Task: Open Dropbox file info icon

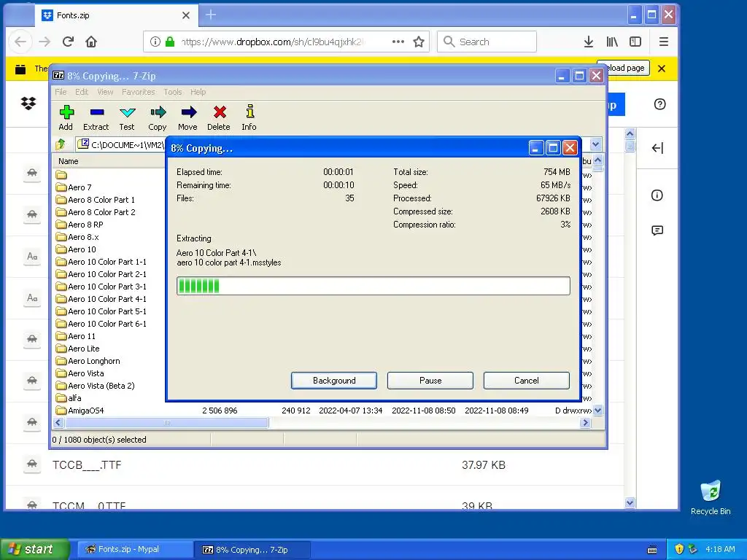Action: (657, 195)
